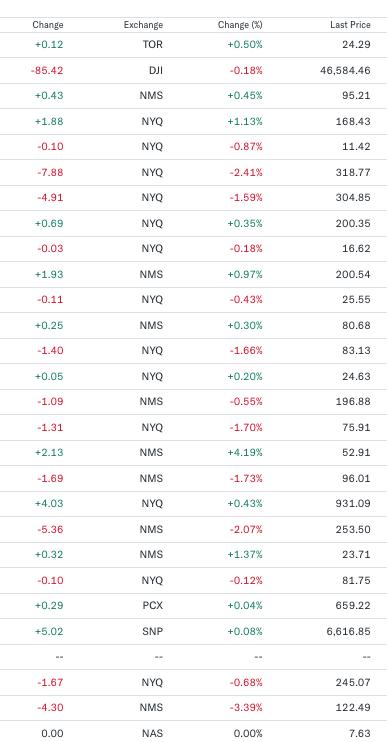Sort by the Change column header

(48, 25)
